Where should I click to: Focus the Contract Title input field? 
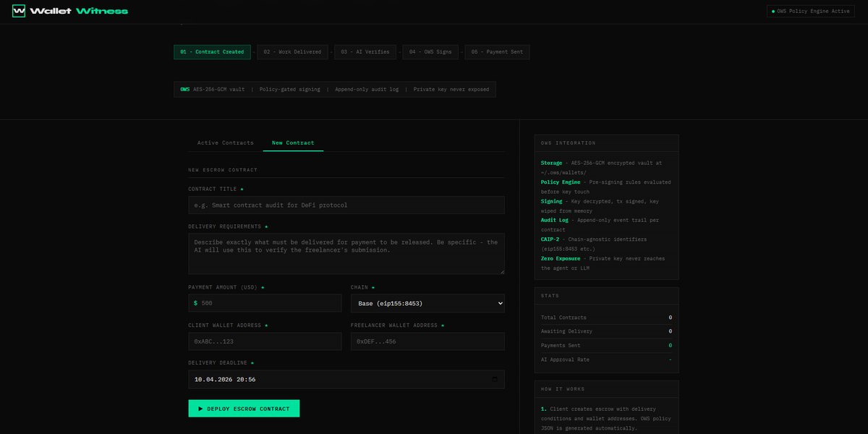346,205
